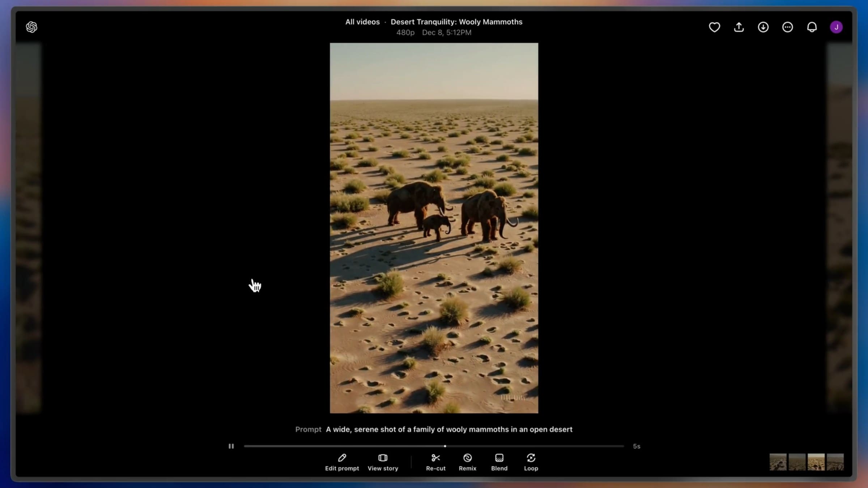Go back to All videos
This screenshot has width=868, height=488.
[x=362, y=22]
